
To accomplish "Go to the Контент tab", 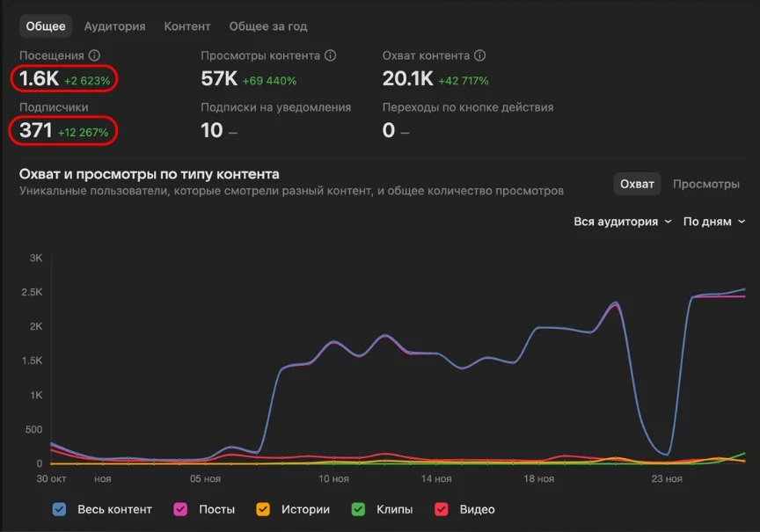I will point(187,26).
